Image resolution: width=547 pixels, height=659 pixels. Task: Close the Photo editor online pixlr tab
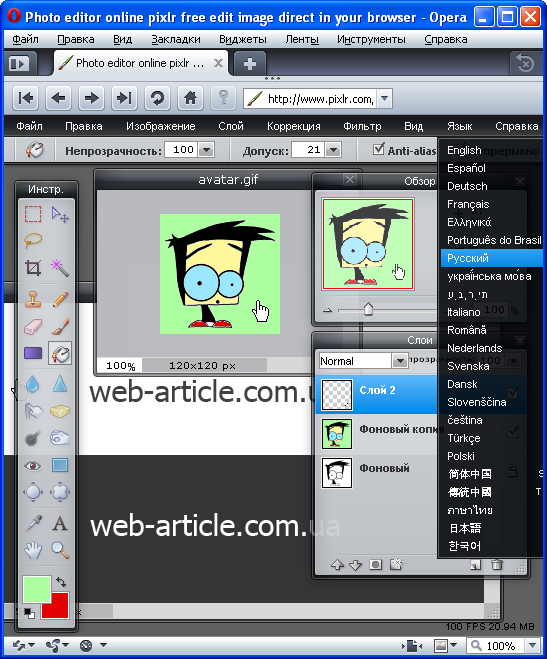(218, 63)
